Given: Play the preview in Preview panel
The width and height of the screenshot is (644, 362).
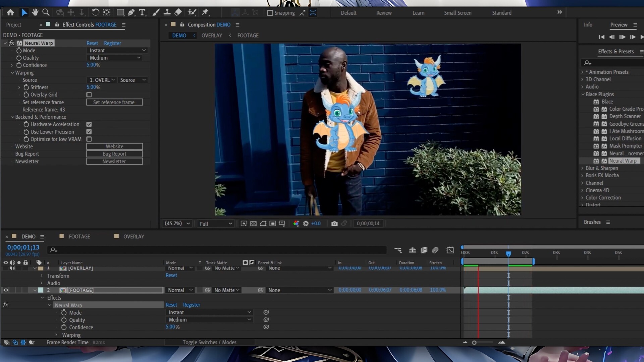Looking at the screenshot, I should [622, 37].
